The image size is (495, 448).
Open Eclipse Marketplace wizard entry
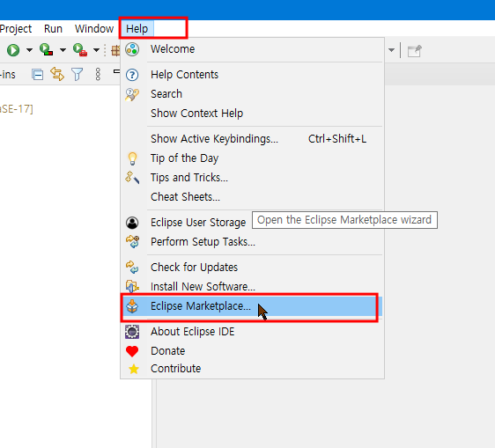(x=252, y=306)
